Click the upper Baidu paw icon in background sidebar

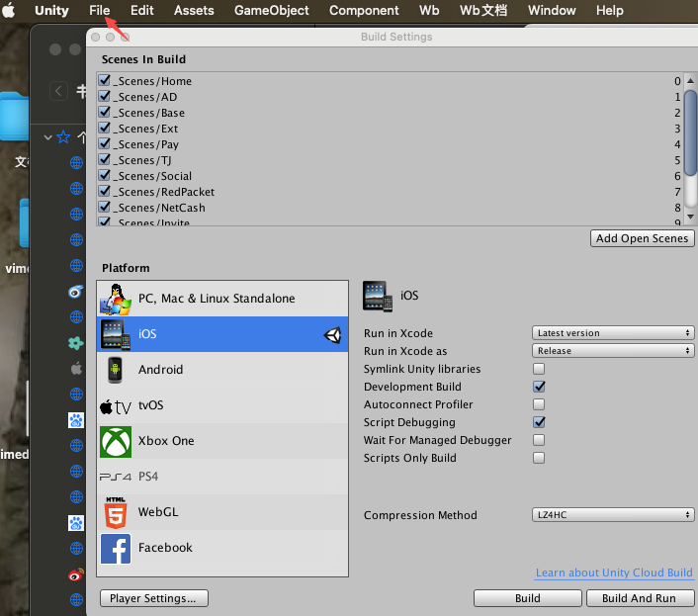click(x=76, y=420)
